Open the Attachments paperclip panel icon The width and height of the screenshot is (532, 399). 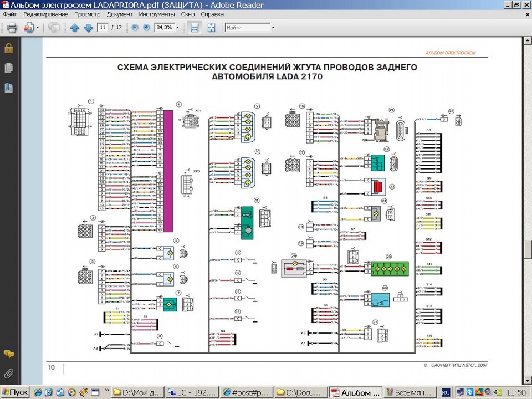pos(9,374)
